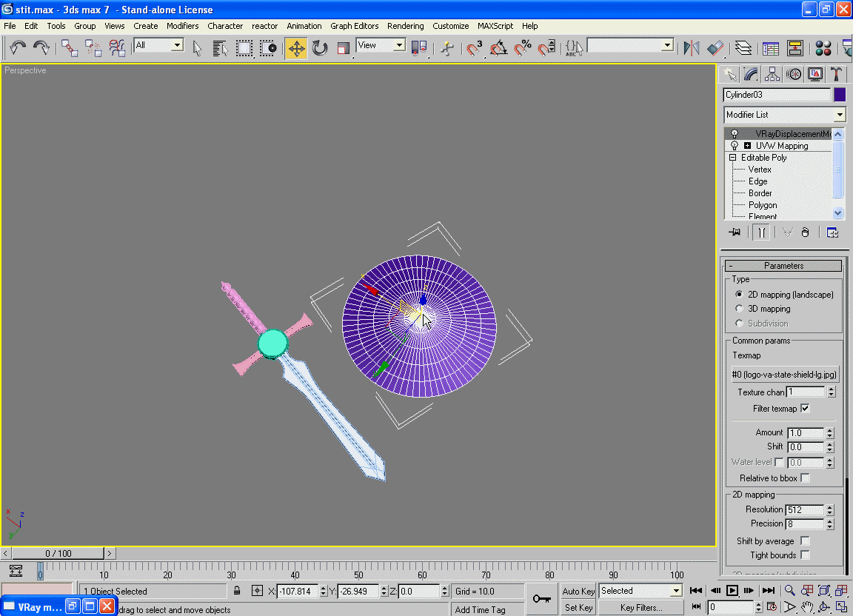The height and width of the screenshot is (616, 853).
Task: Enable the Relative to bbox checkbox
Action: coord(805,478)
